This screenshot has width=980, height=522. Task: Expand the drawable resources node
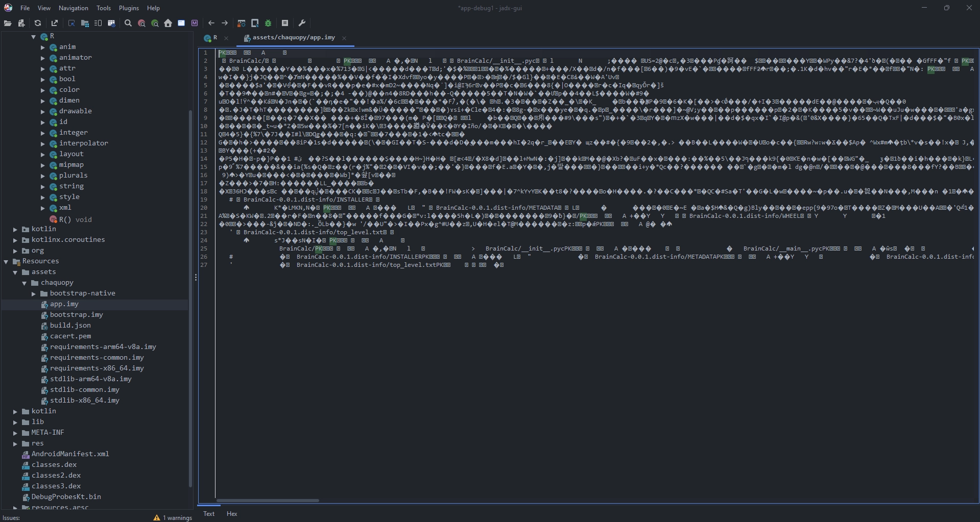click(x=42, y=111)
